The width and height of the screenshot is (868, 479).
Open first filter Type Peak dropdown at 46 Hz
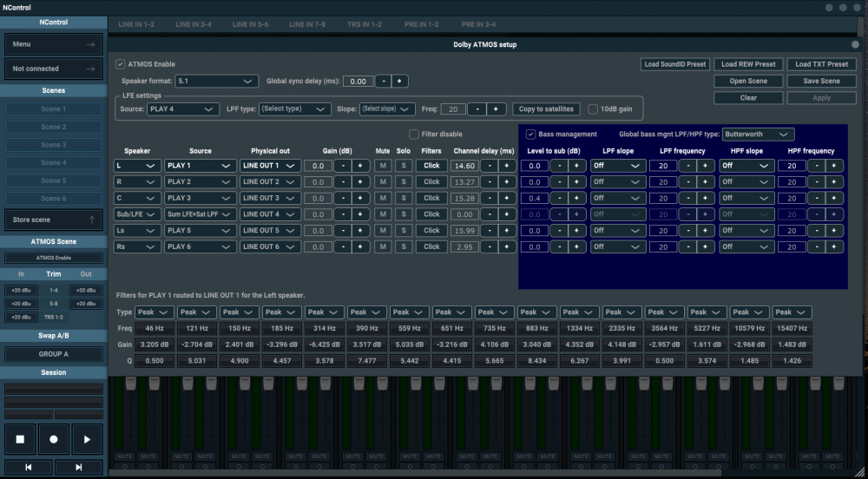(x=154, y=312)
